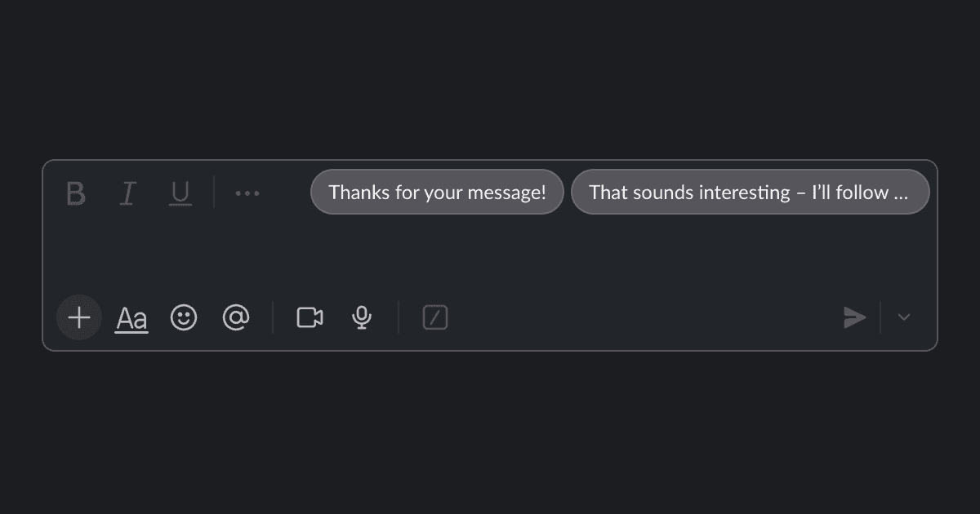Image resolution: width=980 pixels, height=514 pixels.
Task: Expand more formatting options with the ellipsis
Action: 247,193
